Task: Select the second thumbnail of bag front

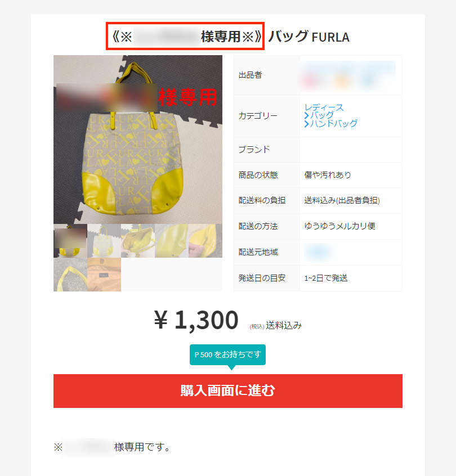Action: [x=104, y=241]
